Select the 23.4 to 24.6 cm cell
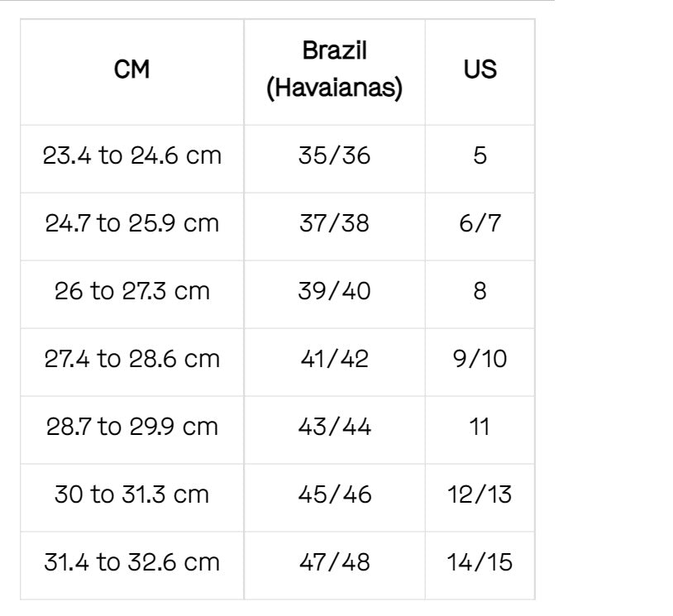The width and height of the screenshot is (673, 616). coord(132,155)
